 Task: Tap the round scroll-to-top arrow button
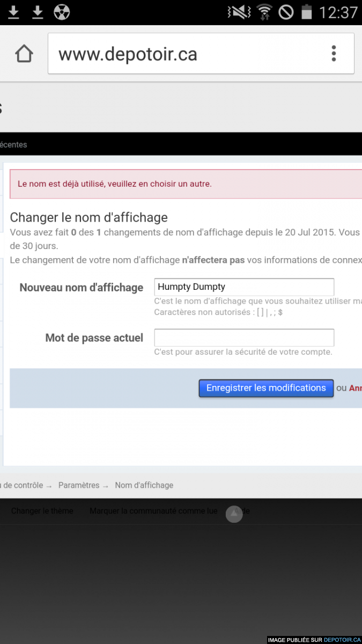click(234, 514)
